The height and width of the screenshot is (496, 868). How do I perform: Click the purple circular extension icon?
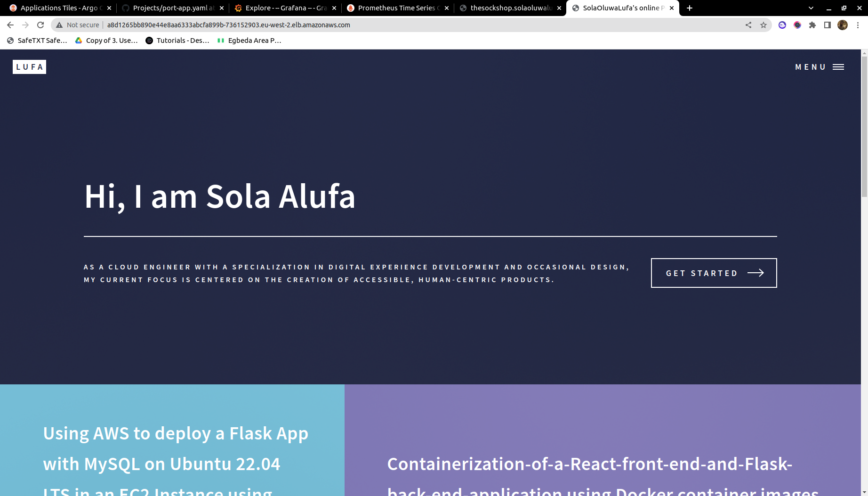[x=782, y=25]
